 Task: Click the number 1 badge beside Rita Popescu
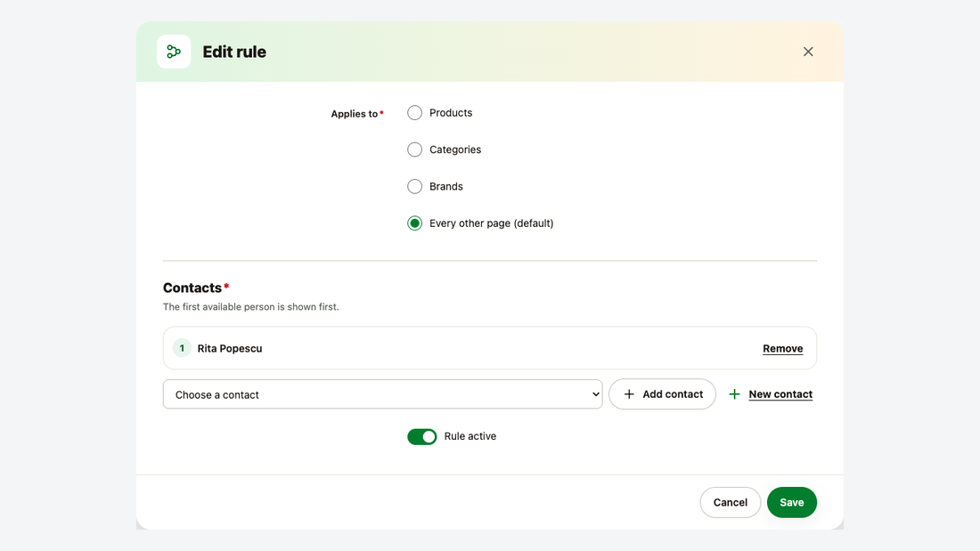[x=182, y=348]
